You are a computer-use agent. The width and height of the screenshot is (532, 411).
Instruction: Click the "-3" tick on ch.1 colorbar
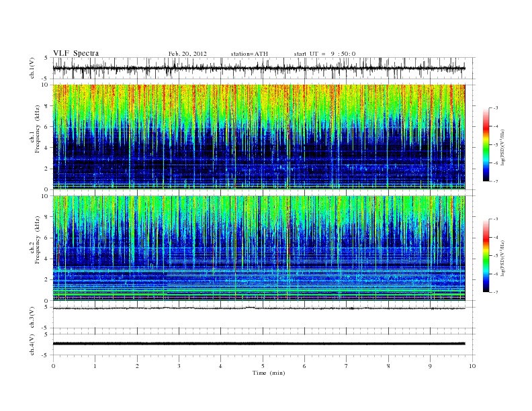(x=495, y=107)
